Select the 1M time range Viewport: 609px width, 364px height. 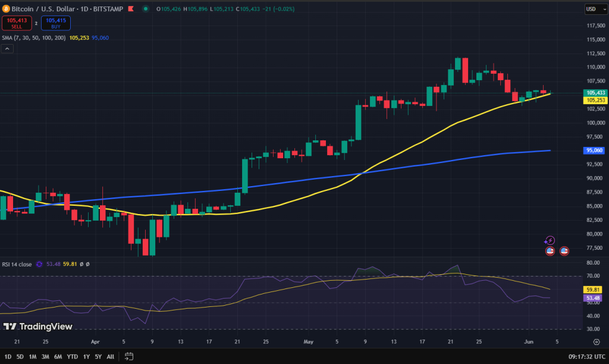click(x=33, y=356)
